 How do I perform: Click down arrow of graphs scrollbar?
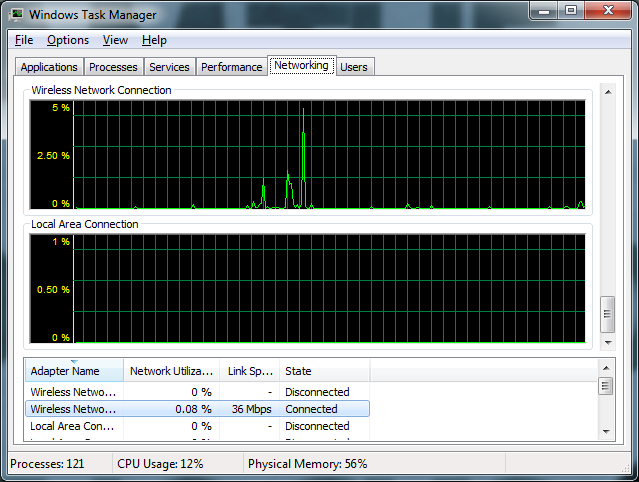pos(608,343)
